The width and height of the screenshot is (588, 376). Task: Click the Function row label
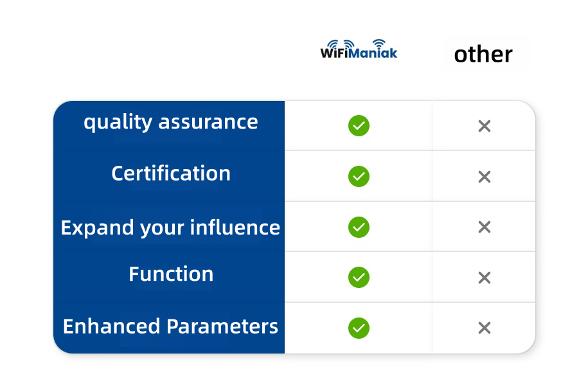coord(170,274)
